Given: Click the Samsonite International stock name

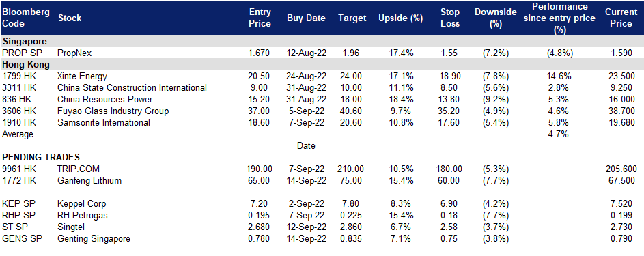Looking at the screenshot, I should 104,122.
